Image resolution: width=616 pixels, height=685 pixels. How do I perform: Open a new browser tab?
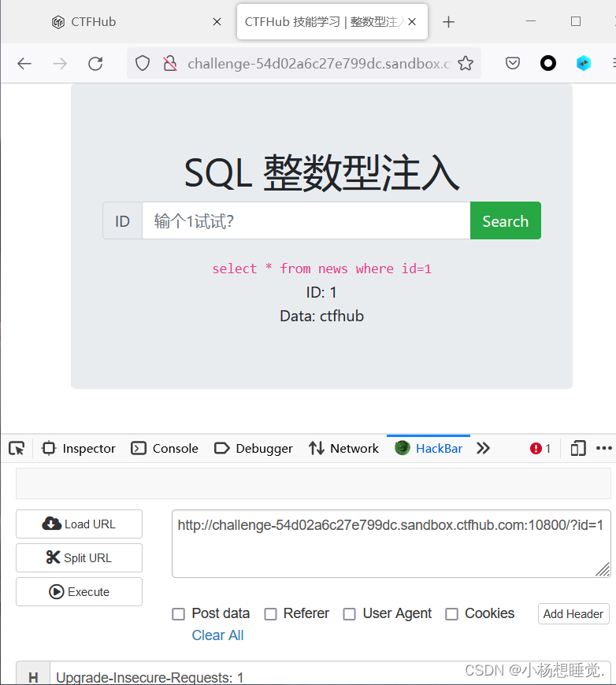click(448, 22)
